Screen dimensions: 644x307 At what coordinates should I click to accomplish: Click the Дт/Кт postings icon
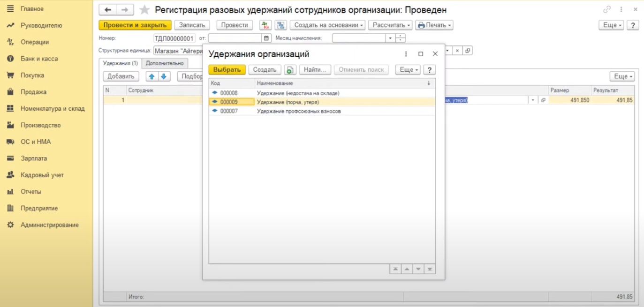[265, 25]
